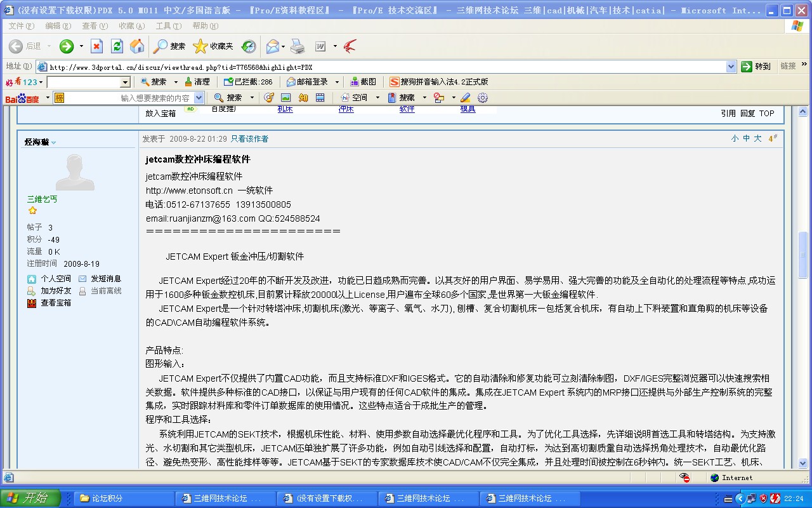The image size is (812, 508).
Task: Click the Baidu 知道 icon
Action: (x=303, y=98)
